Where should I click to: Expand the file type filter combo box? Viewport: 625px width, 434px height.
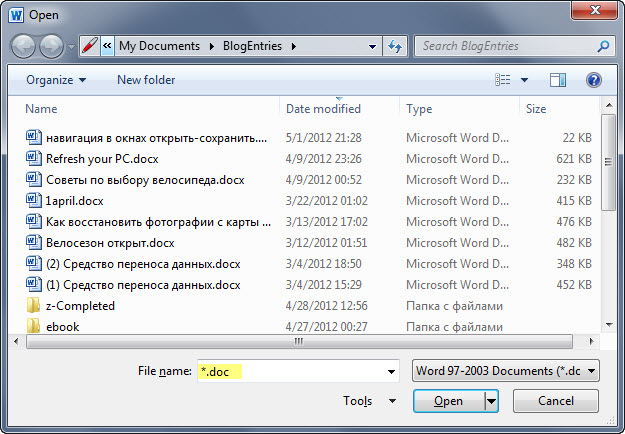[x=505, y=371]
